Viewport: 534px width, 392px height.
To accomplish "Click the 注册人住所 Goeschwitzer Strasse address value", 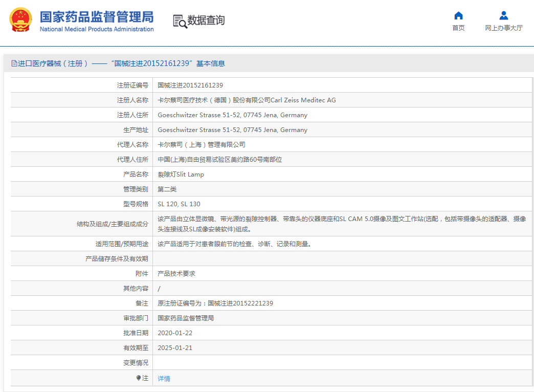I will tap(233, 115).
